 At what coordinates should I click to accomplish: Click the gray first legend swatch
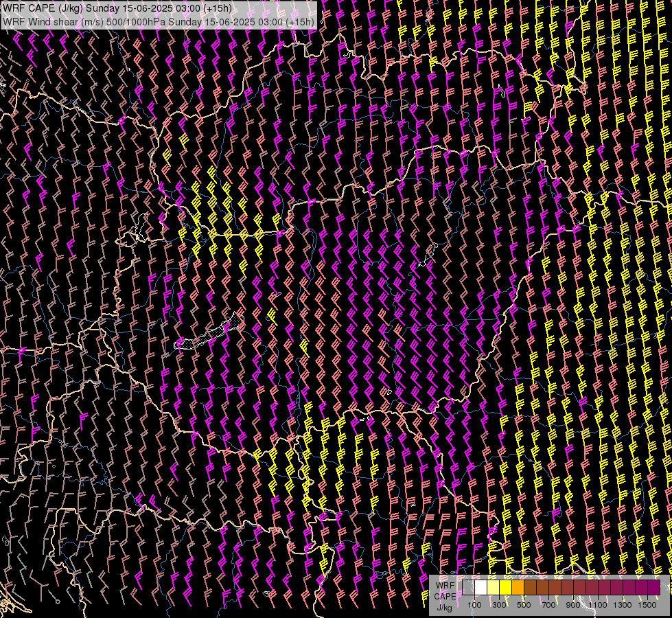468,587
